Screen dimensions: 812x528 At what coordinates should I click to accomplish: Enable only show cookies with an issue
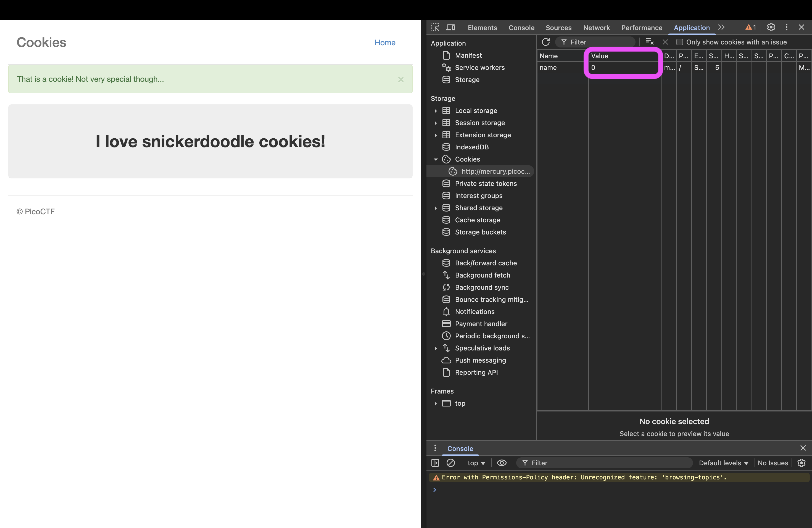click(x=680, y=42)
